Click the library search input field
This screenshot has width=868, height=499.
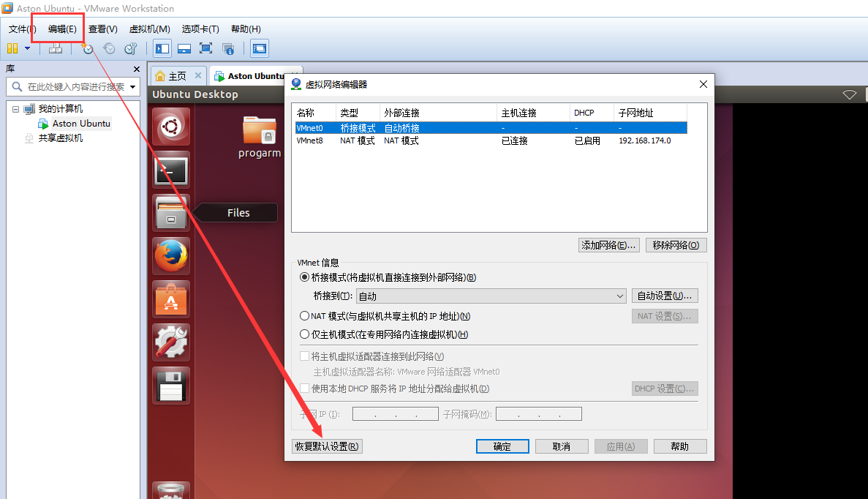(72, 87)
